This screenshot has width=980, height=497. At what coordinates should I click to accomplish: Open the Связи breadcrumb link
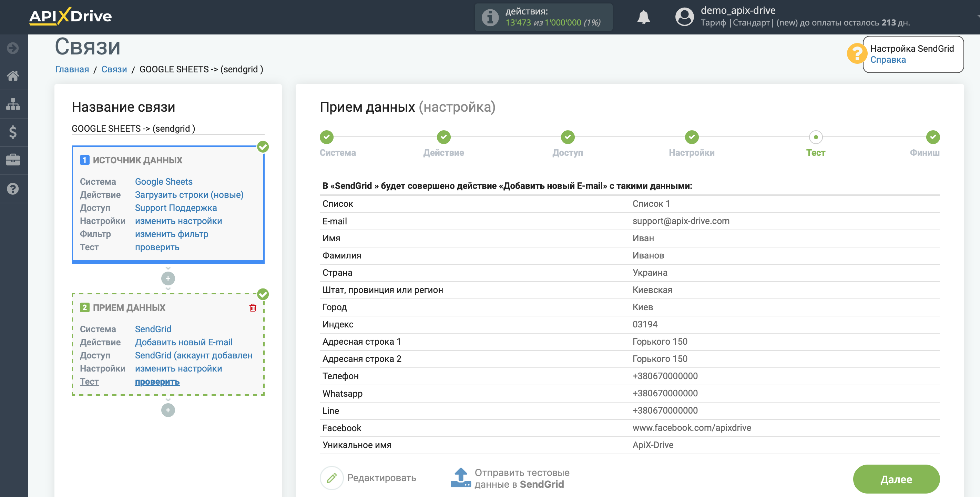click(x=114, y=69)
